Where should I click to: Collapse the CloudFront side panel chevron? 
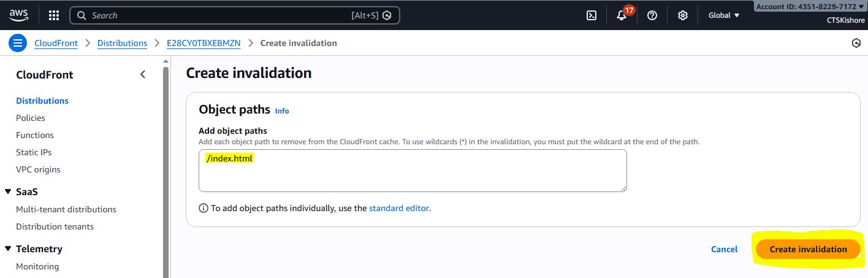[143, 75]
